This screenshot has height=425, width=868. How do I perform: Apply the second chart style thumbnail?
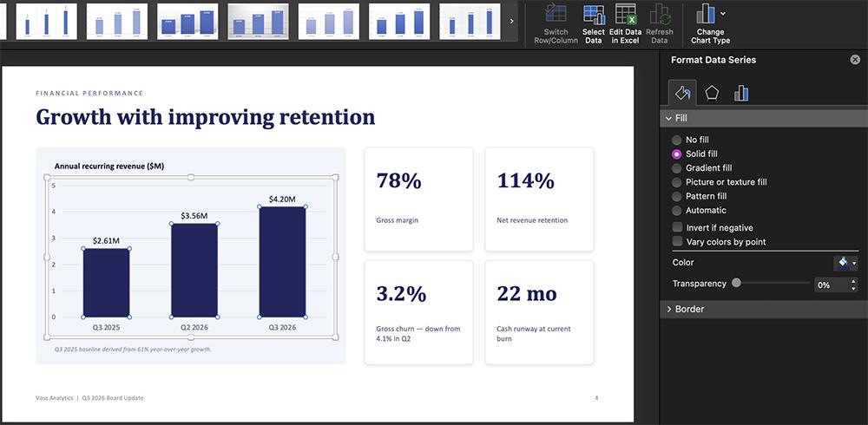(117, 21)
